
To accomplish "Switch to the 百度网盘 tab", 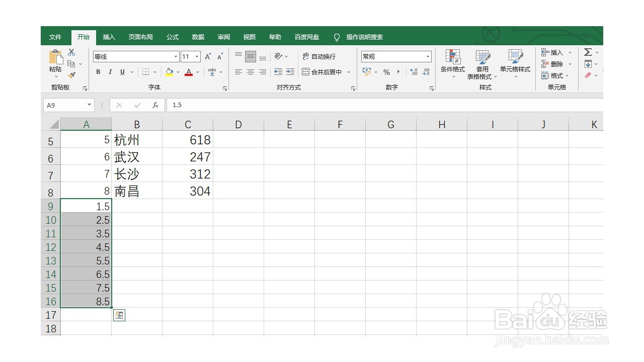I will (x=307, y=37).
